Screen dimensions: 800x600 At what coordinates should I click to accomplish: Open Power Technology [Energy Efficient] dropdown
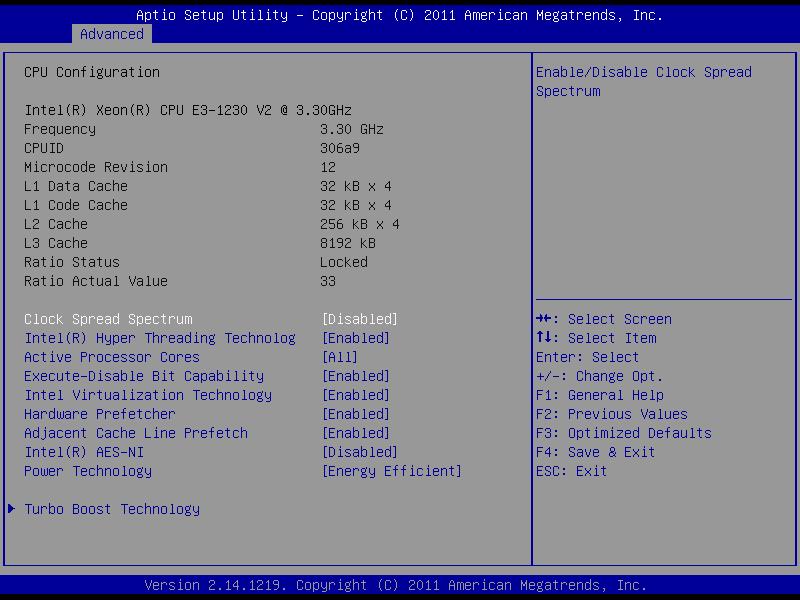click(391, 471)
